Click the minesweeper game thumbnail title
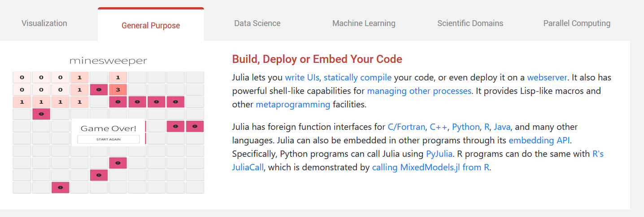The height and width of the screenshot is (217, 644). point(108,61)
